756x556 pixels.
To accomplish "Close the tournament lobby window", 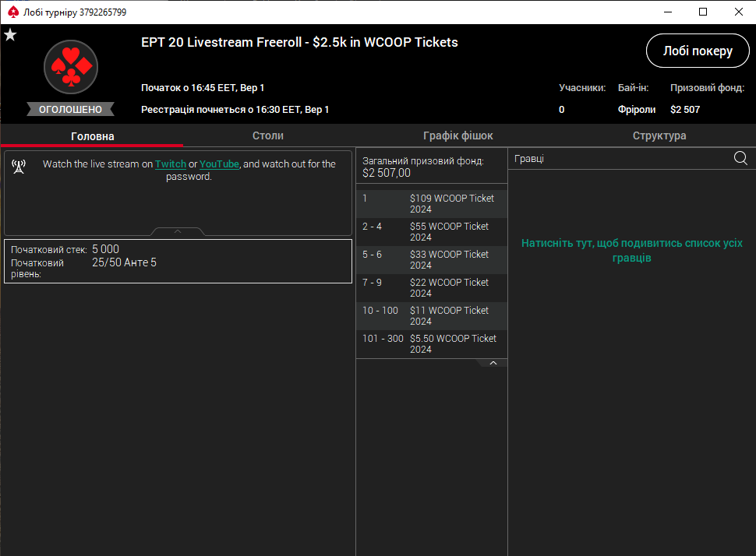I will 739,12.
